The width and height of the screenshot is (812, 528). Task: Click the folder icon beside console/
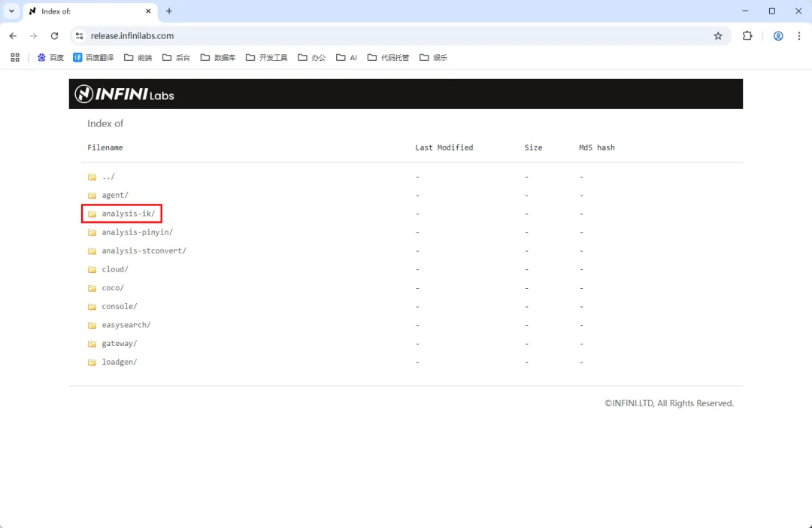[92, 307]
